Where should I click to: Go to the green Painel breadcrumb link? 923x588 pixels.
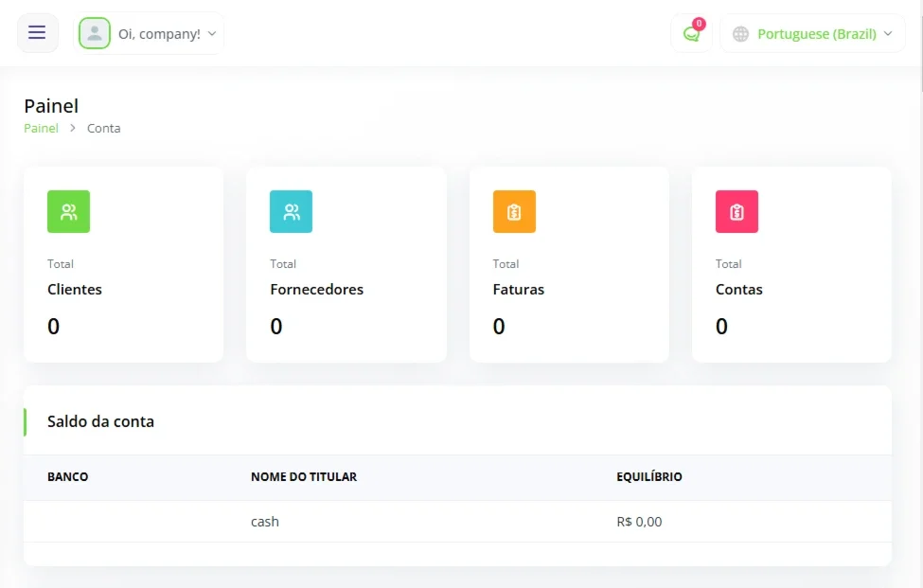pos(42,129)
